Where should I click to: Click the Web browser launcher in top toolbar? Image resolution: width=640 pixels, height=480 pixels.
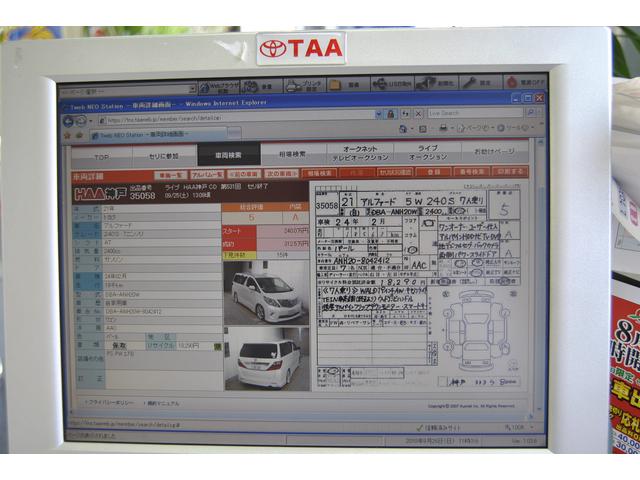click(219, 87)
